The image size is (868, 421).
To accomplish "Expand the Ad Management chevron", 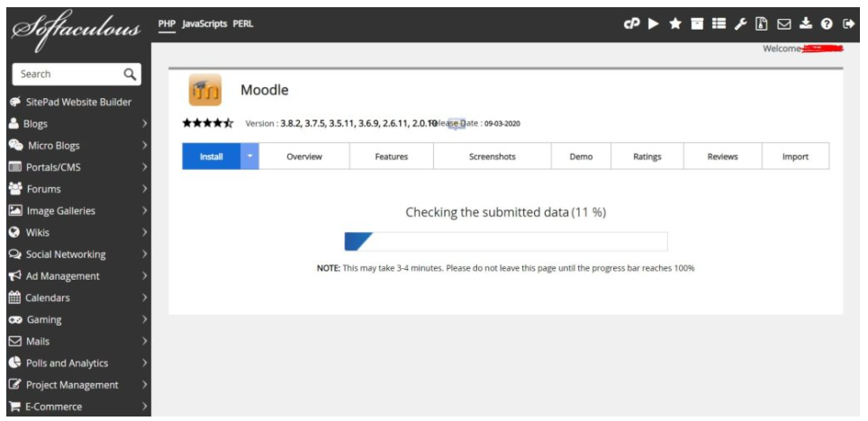I will [144, 276].
